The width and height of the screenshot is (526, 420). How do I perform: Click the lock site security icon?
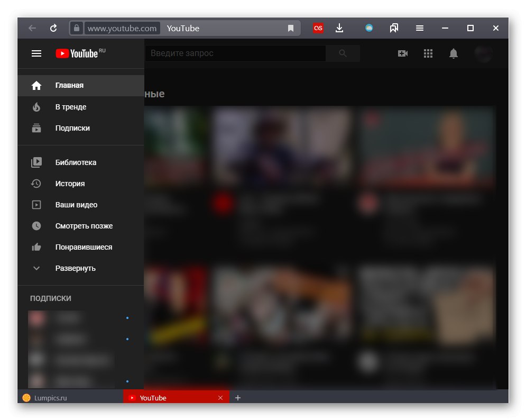(77, 28)
